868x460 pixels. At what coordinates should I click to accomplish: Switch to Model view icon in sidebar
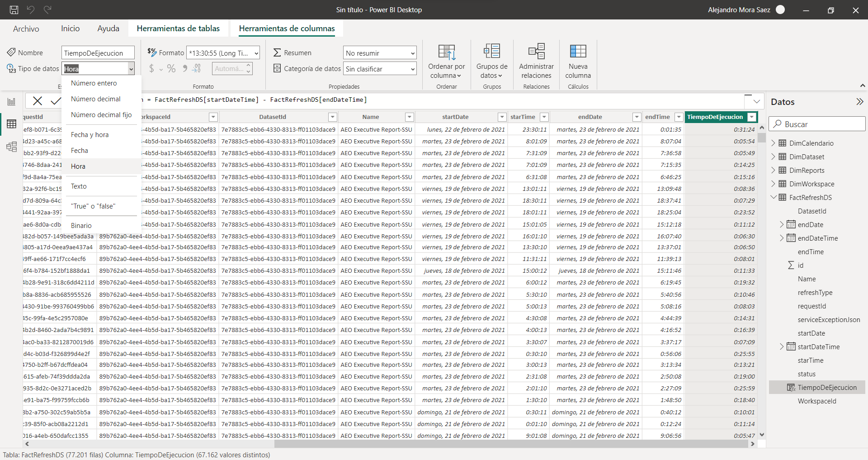tap(11, 147)
